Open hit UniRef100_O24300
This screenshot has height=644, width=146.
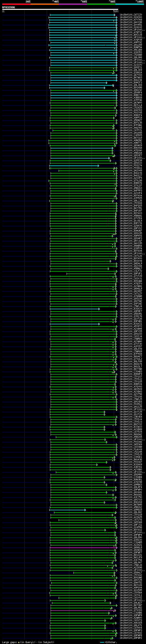(x=131, y=17)
